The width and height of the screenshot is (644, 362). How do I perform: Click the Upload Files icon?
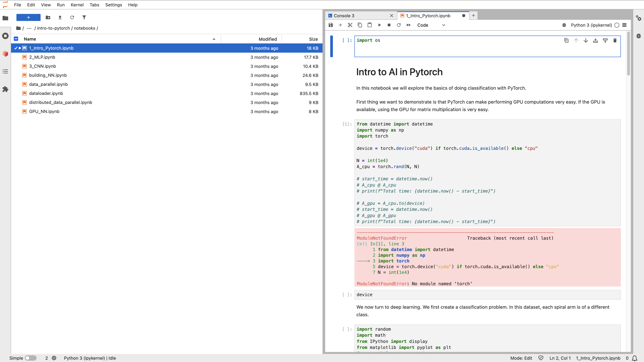(x=60, y=17)
